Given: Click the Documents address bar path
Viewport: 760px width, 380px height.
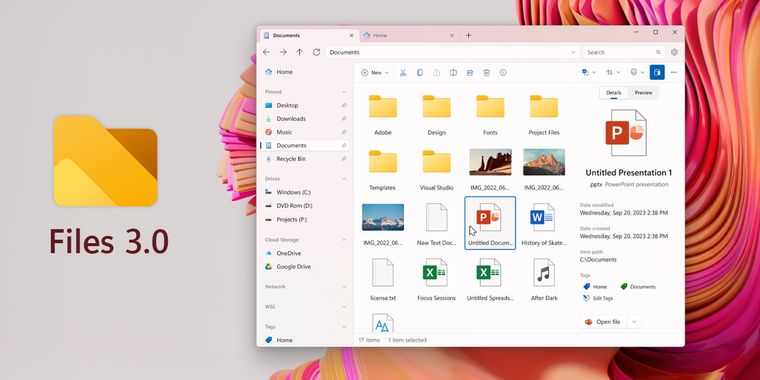Looking at the screenshot, I should point(345,52).
